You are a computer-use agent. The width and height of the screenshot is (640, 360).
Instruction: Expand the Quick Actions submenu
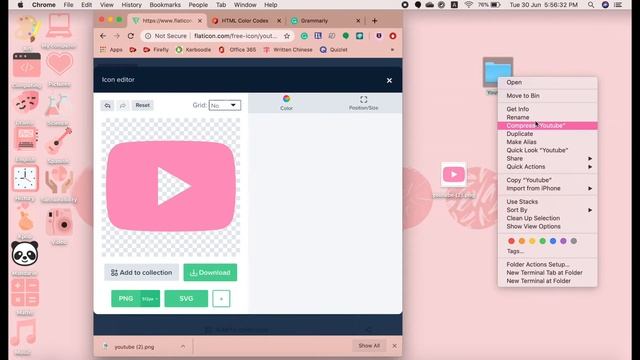[x=547, y=167]
